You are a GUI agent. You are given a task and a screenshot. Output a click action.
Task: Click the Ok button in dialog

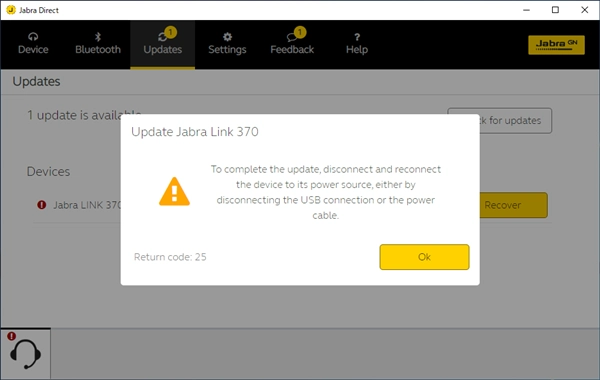click(424, 257)
